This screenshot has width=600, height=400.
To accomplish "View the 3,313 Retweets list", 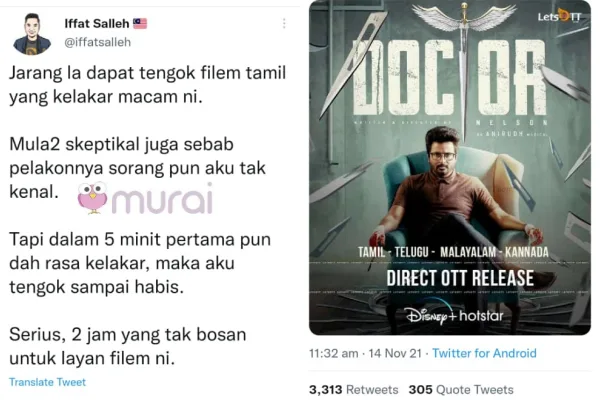I will point(354,390).
